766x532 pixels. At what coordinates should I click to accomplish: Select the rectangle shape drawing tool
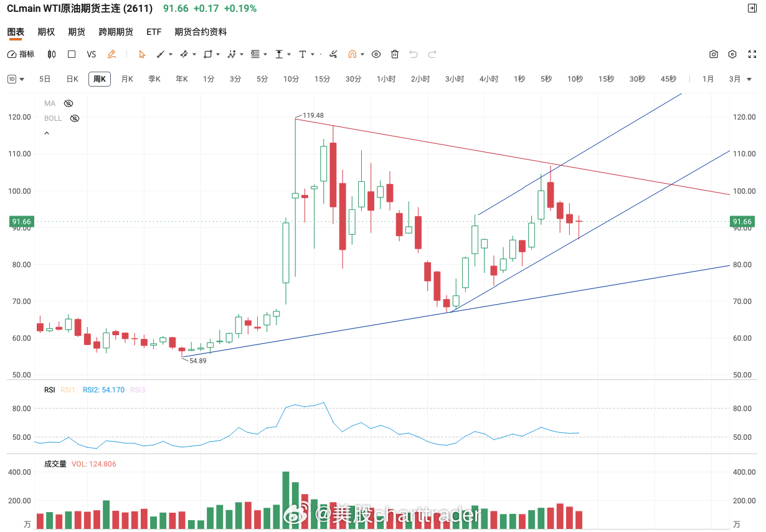pyautogui.click(x=207, y=54)
